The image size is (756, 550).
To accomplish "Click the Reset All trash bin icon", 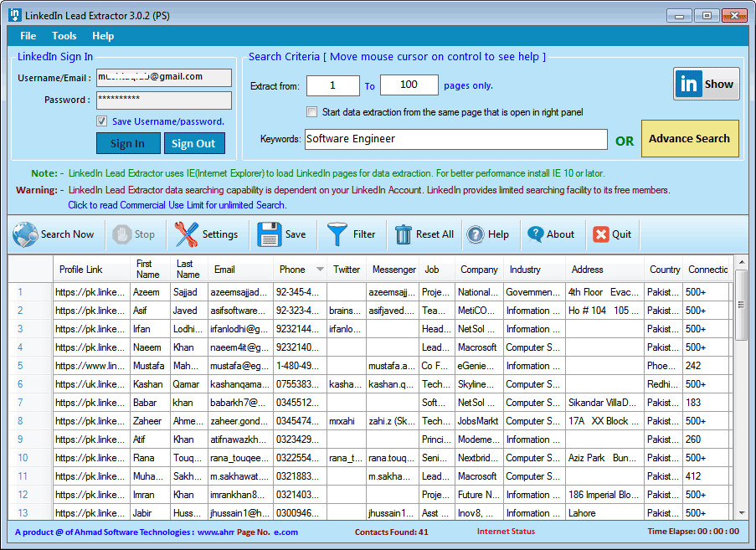I will (403, 234).
